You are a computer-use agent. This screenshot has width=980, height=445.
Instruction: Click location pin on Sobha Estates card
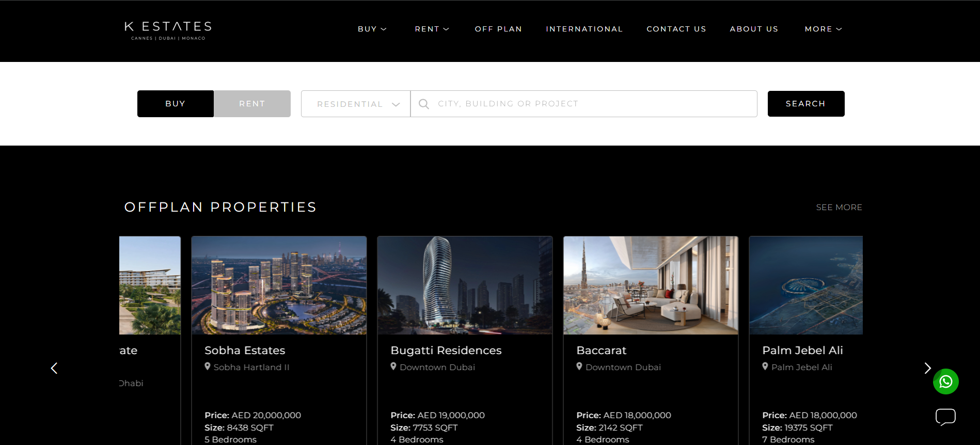click(x=208, y=367)
